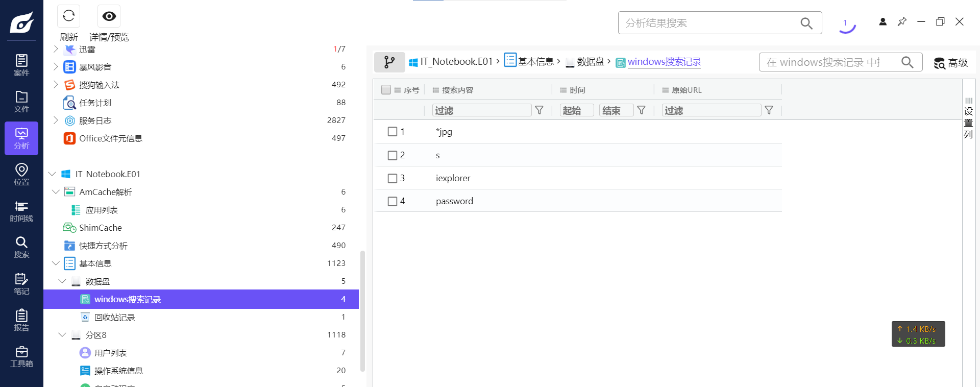Focus the 结束 end time field
This screenshot has width=980, height=387.
click(x=616, y=110)
